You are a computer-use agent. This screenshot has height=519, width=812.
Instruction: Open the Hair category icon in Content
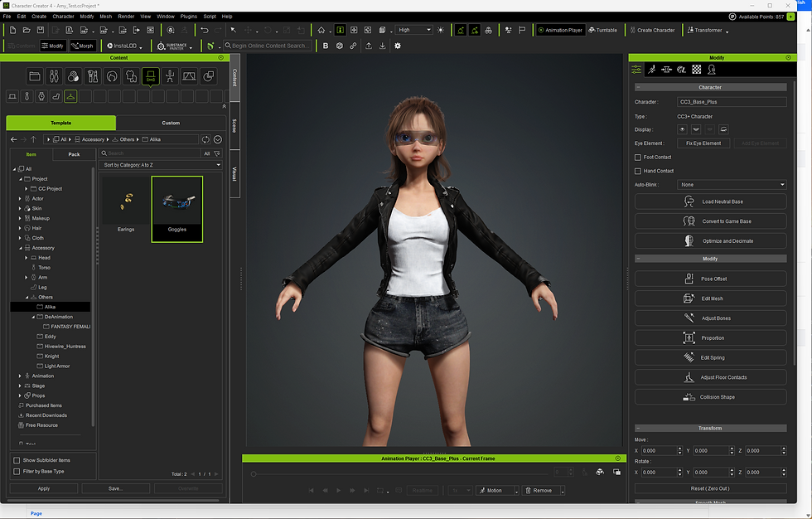pos(111,76)
